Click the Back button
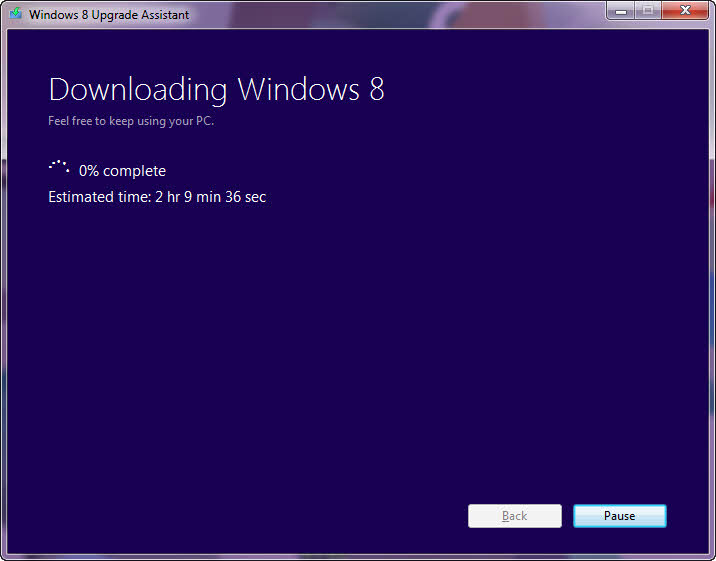Viewport: 716px width, 561px height. [x=515, y=516]
